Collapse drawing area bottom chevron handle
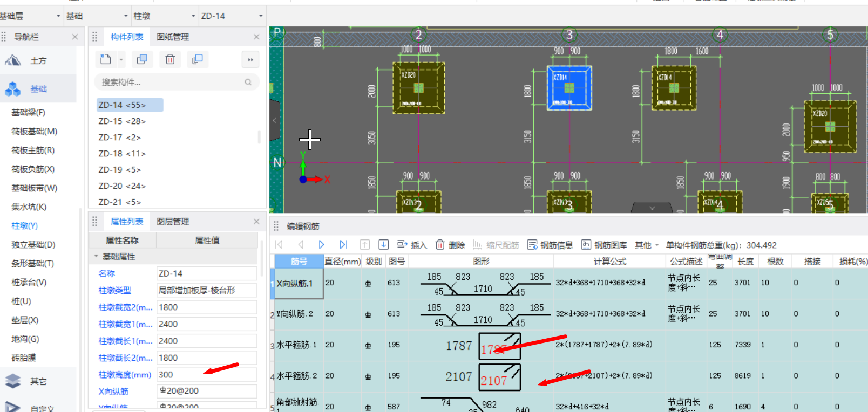This screenshot has width=868, height=412. pyautogui.click(x=652, y=208)
